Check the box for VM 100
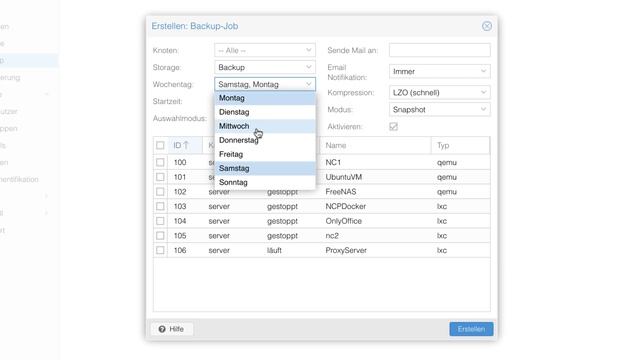Image resolution: width=640 pixels, height=360 pixels. click(160, 162)
